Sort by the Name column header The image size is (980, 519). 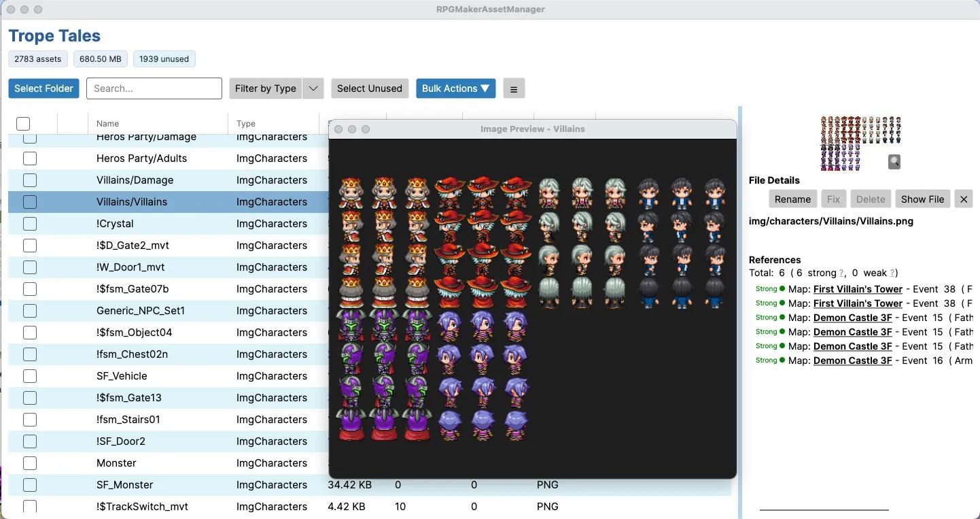pyautogui.click(x=107, y=124)
